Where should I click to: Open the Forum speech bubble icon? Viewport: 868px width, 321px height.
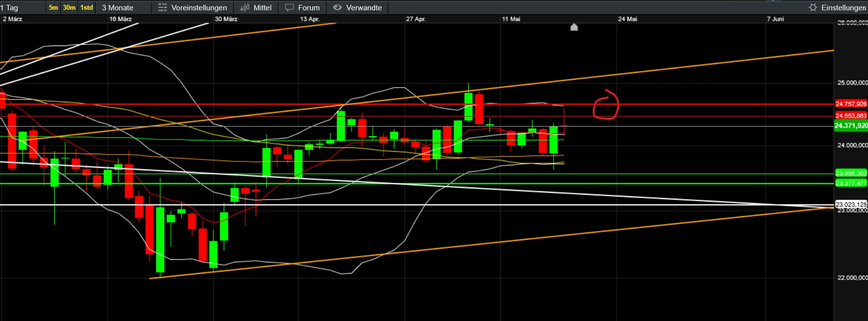(x=289, y=7)
